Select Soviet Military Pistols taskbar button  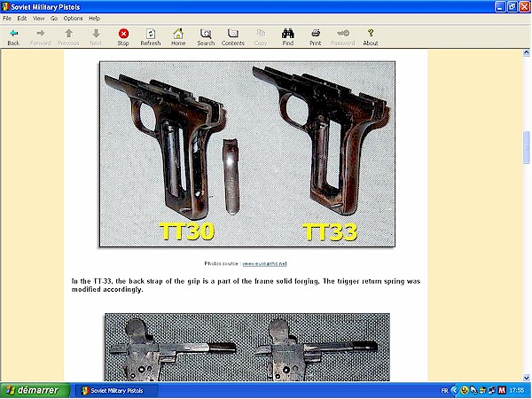tap(116, 390)
